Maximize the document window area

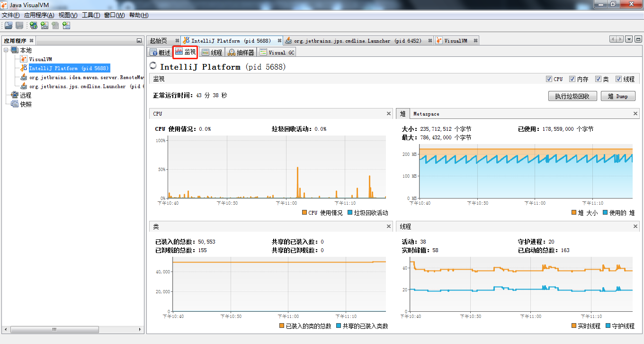tap(637, 40)
